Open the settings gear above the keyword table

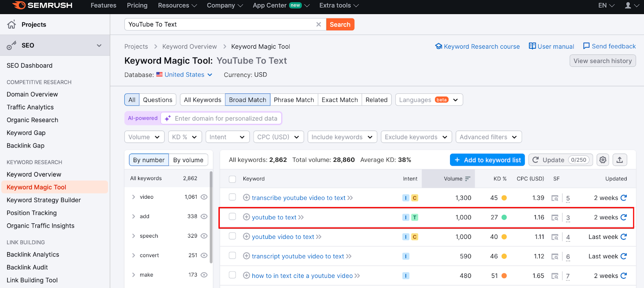603,160
